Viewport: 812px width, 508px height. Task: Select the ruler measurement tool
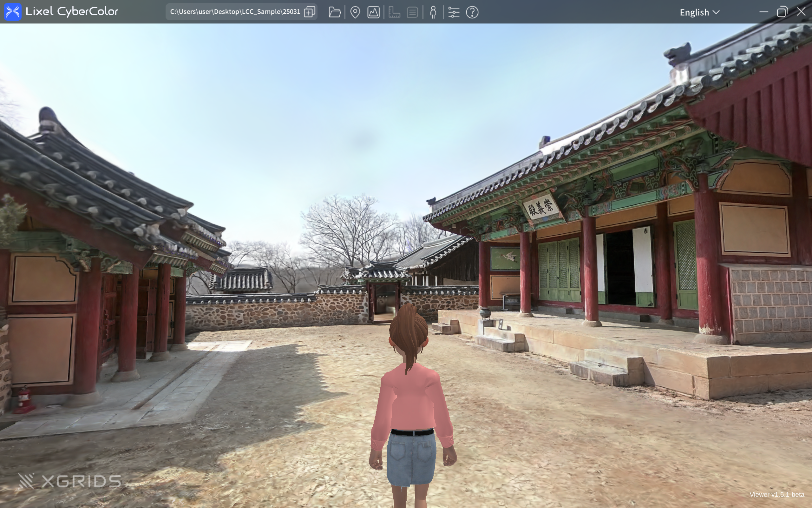tap(394, 12)
